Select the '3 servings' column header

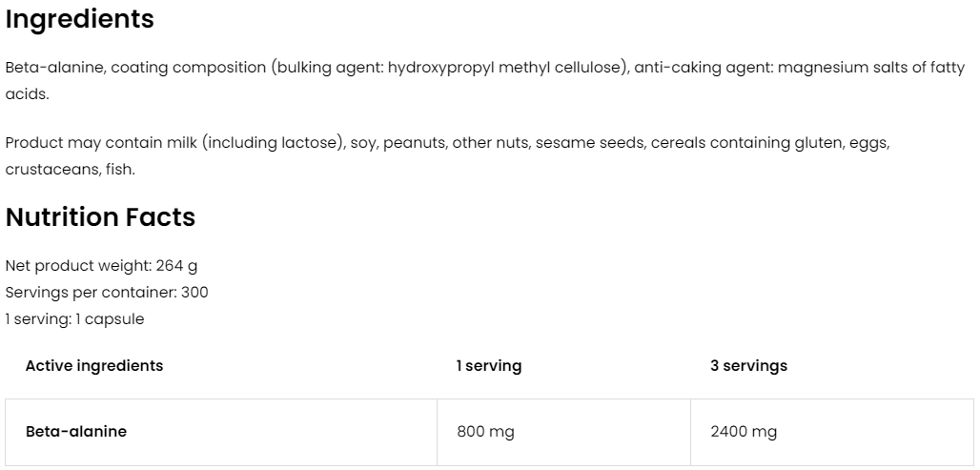(x=748, y=365)
